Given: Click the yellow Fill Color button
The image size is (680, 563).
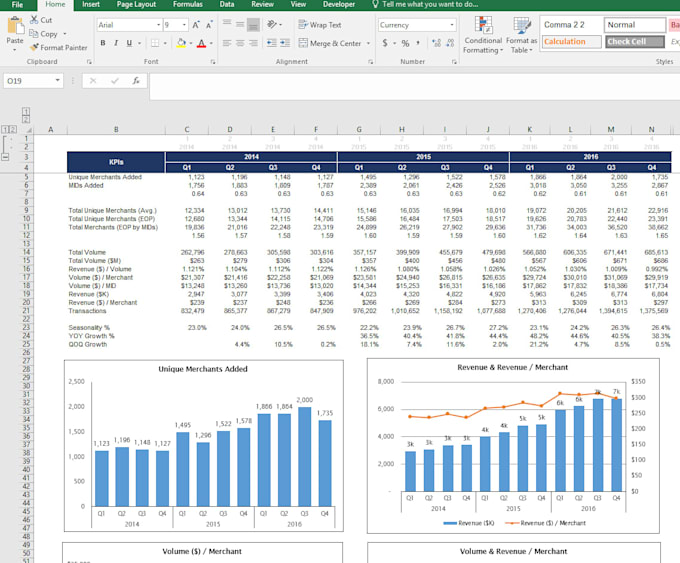Looking at the screenshot, I should tap(178, 44).
